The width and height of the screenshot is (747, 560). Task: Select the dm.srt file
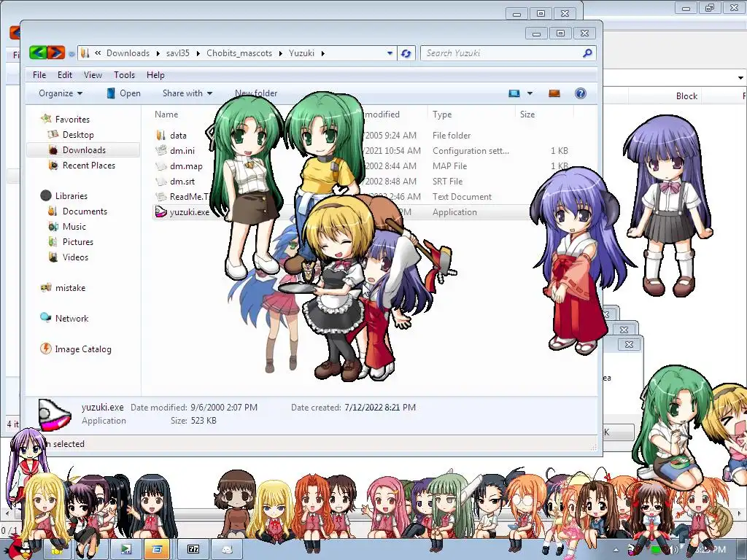point(182,181)
